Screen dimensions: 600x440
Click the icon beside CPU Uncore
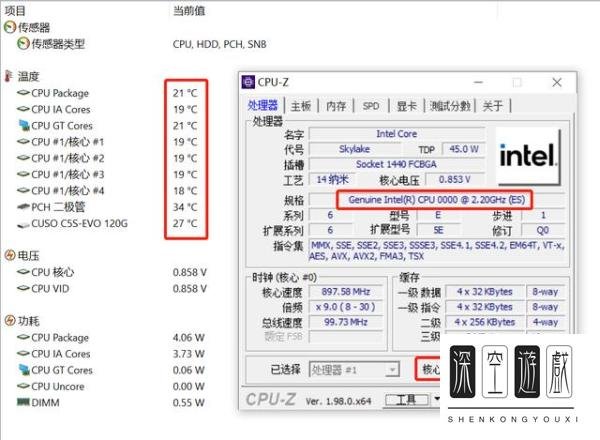click(23, 386)
